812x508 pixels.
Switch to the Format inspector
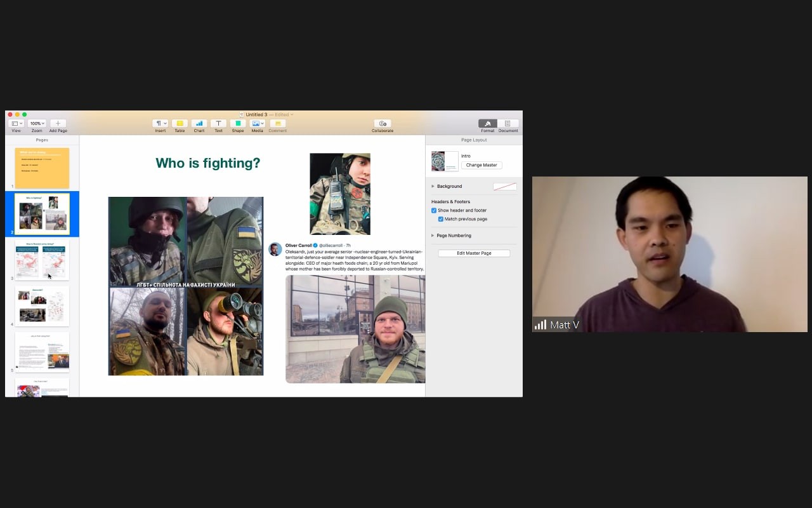[x=488, y=123]
